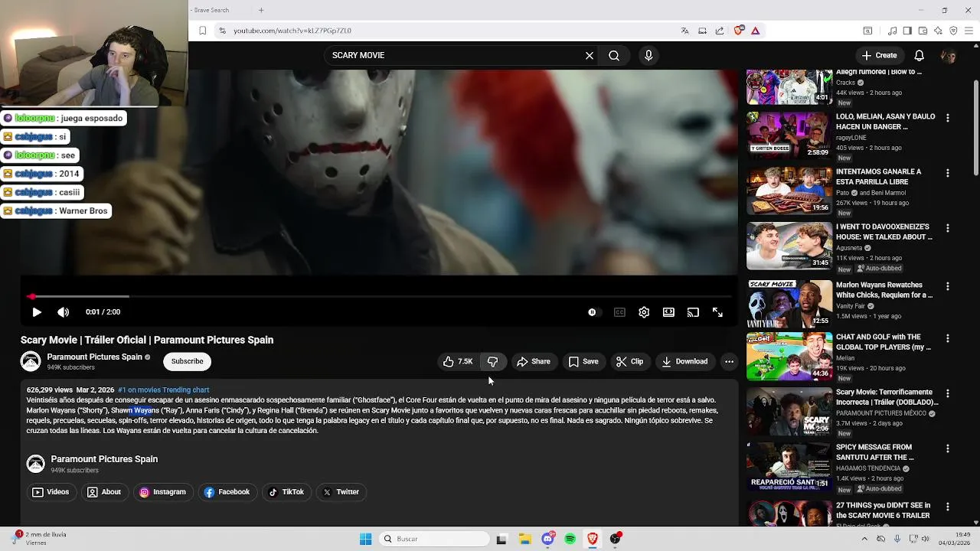Search with your voice microphone

click(x=648, y=56)
